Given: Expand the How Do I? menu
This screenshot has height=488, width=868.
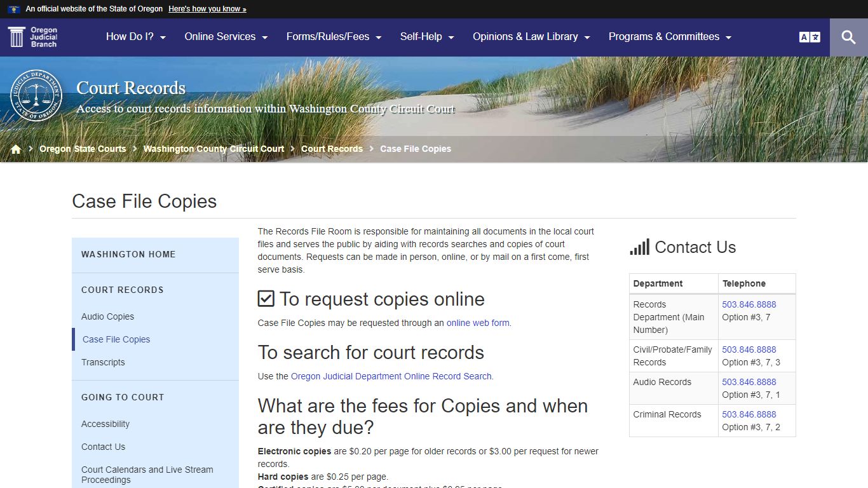Looking at the screenshot, I should click(x=136, y=37).
